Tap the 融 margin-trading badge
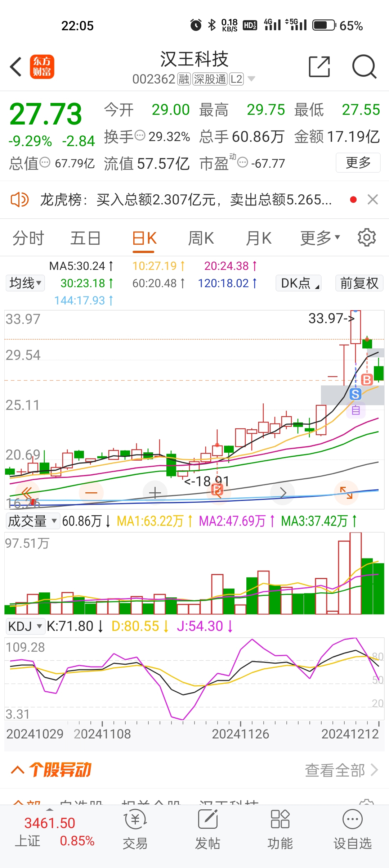Viewport: 389px width, 868px height. [184, 79]
